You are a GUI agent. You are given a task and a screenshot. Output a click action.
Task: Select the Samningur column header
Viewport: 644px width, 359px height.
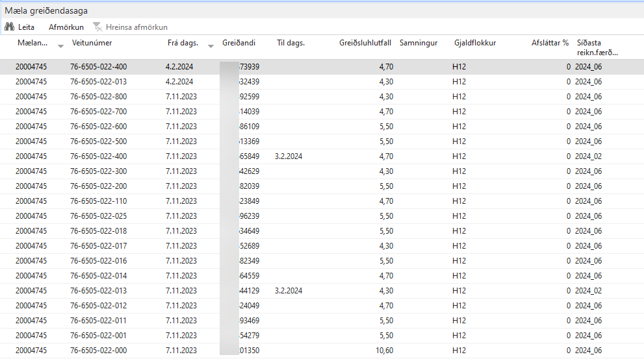pyautogui.click(x=419, y=43)
